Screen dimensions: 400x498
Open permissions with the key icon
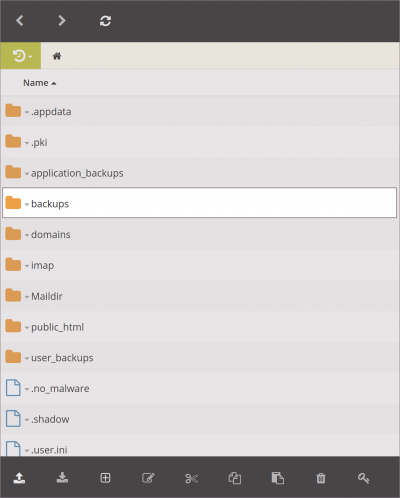click(x=364, y=478)
